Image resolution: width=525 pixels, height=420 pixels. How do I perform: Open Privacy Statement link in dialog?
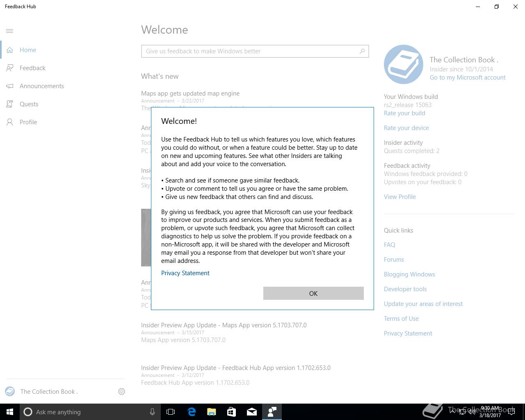[185, 273]
